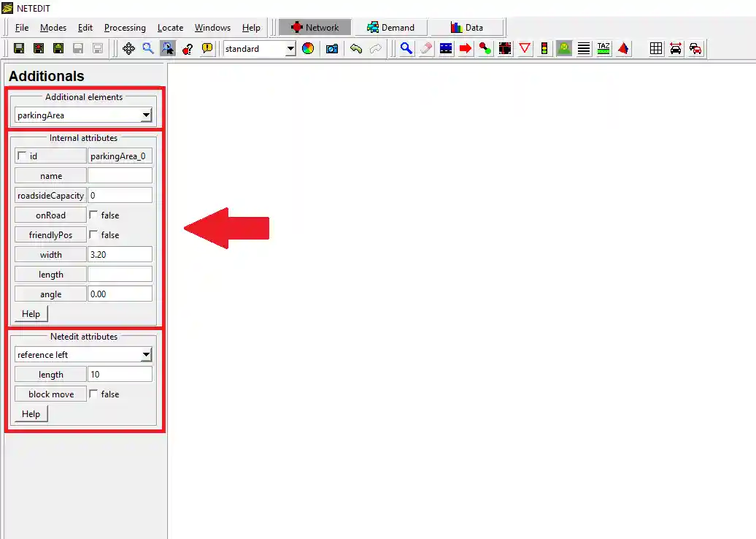Image resolution: width=756 pixels, height=539 pixels.
Task: Click the Netedit length field showing 10
Action: pos(120,375)
